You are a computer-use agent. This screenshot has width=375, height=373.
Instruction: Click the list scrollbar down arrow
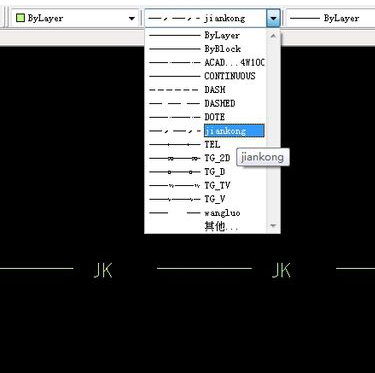(273, 226)
